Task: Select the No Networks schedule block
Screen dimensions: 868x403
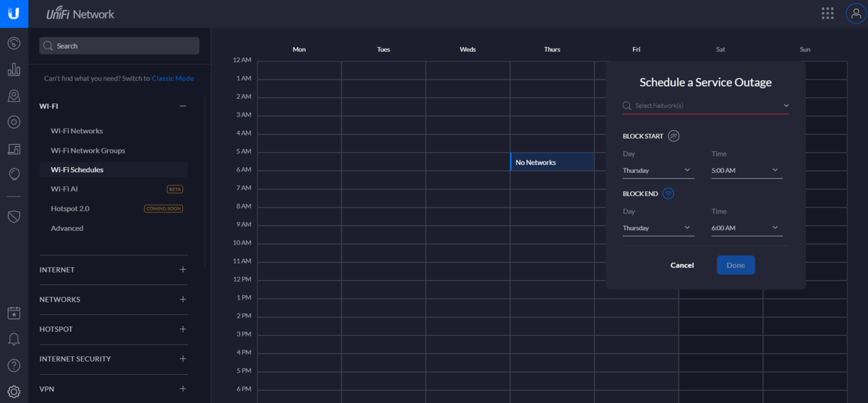Action: click(x=553, y=162)
